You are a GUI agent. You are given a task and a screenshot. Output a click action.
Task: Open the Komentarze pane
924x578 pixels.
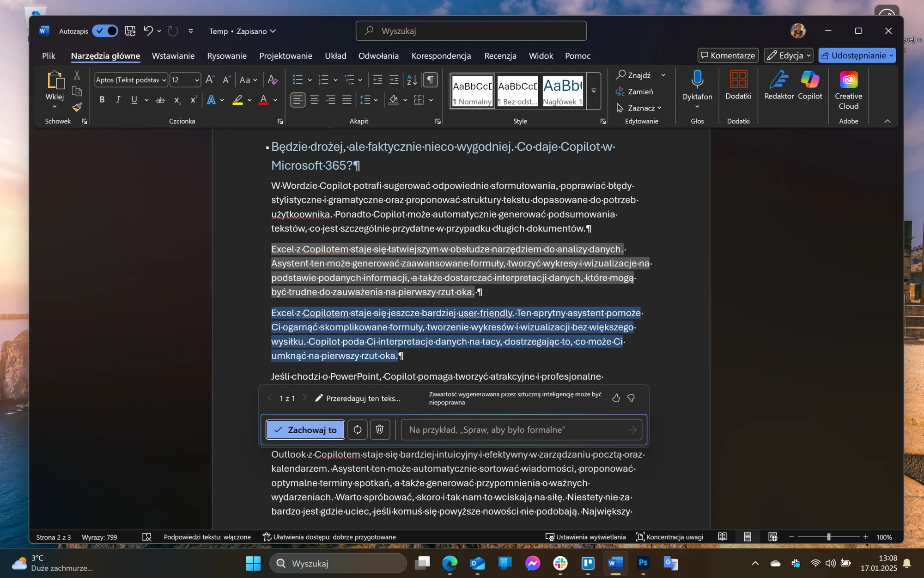(x=728, y=55)
